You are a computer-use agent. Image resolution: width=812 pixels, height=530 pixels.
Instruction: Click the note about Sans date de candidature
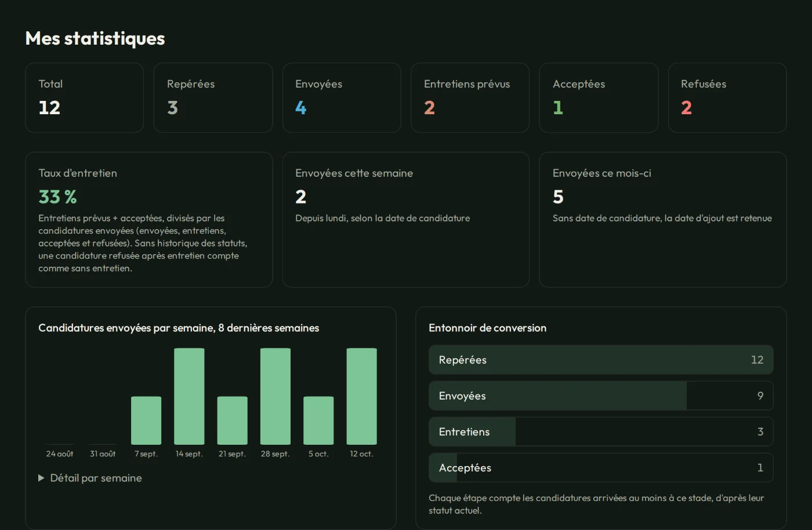point(662,218)
